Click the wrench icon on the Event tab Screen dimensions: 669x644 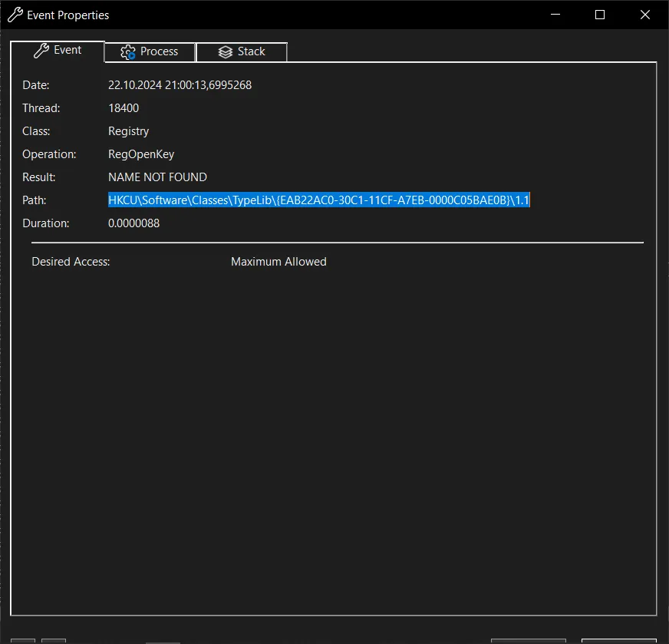[41, 51]
